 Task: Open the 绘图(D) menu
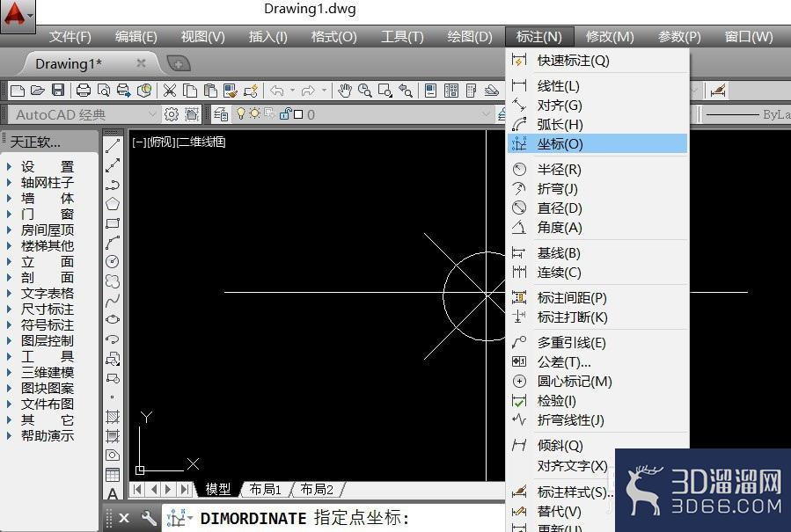(470, 37)
